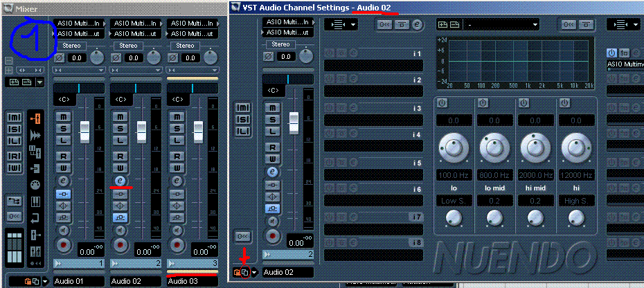Viewport: 644px width, 288px height.
Task: Solo the Audio 03 channel
Action: tap(177, 129)
